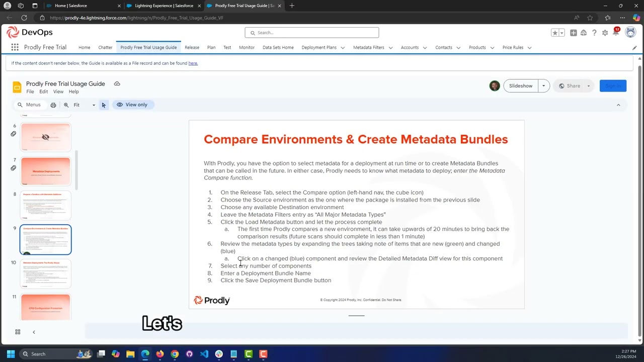
Task: Collapse the filmstrip panel
Action: click(x=34, y=332)
